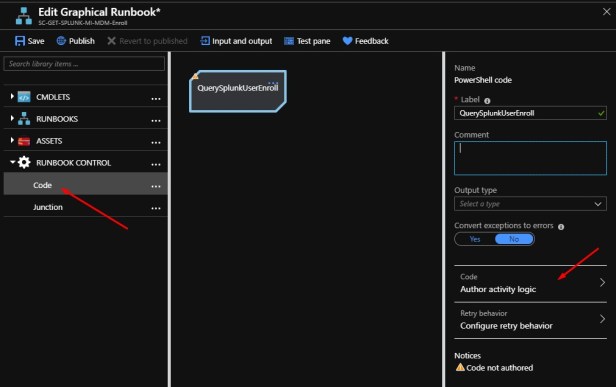616x387 pixels.
Task: Click the runbook icon beside Edit Graphical Runbook title
Action: click(24, 16)
